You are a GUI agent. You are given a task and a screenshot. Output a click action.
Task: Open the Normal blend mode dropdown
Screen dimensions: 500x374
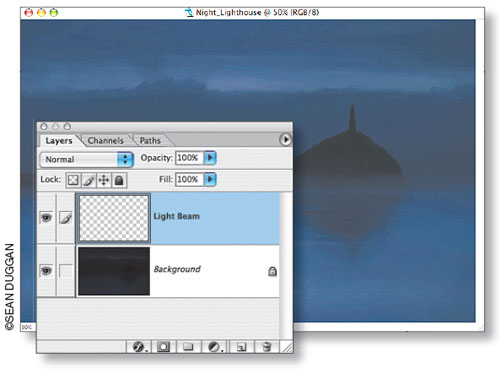pos(86,159)
